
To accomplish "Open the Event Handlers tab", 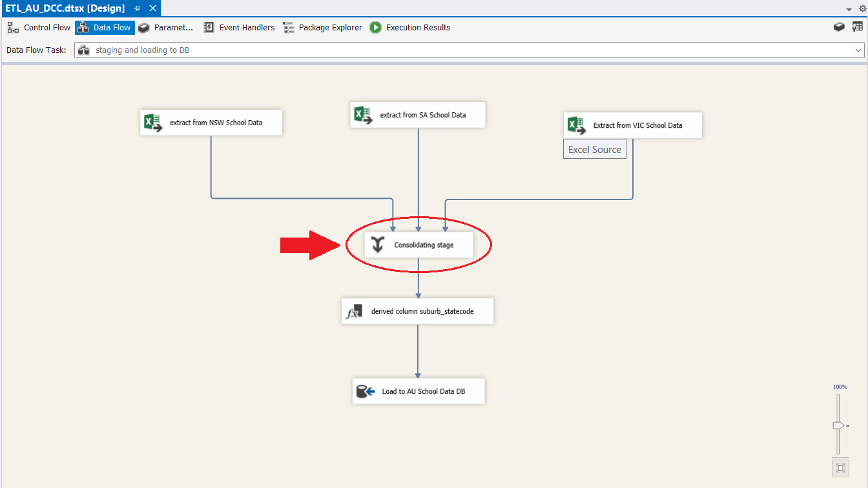I will coord(240,28).
